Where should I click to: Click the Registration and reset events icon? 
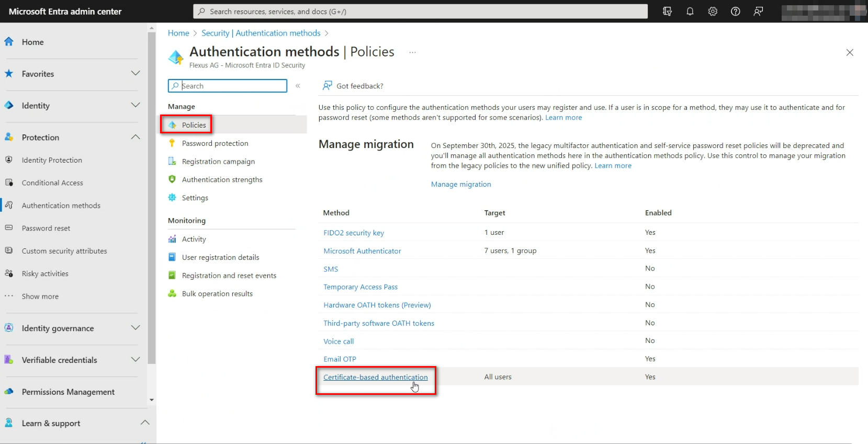pyautogui.click(x=172, y=275)
